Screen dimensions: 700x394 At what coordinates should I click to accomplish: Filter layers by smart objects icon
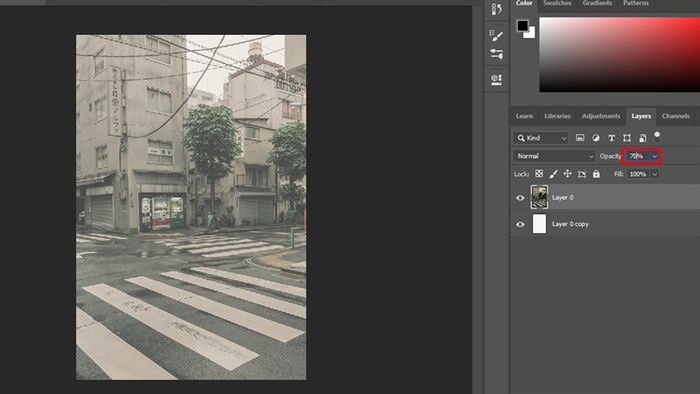[x=643, y=138]
